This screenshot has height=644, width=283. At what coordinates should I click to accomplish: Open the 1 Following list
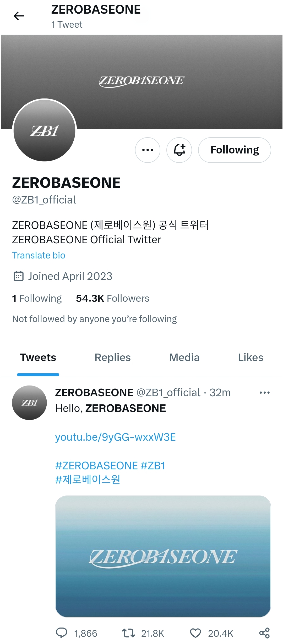[37, 298]
